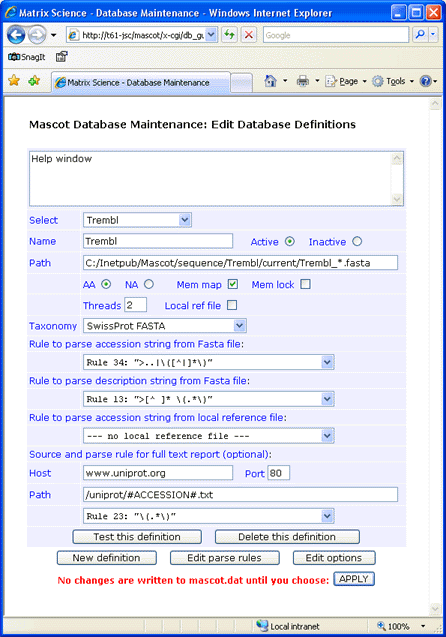Click the Local intranet zone status icon
The width and height of the screenshot is (446, 637).
[262, 626]
